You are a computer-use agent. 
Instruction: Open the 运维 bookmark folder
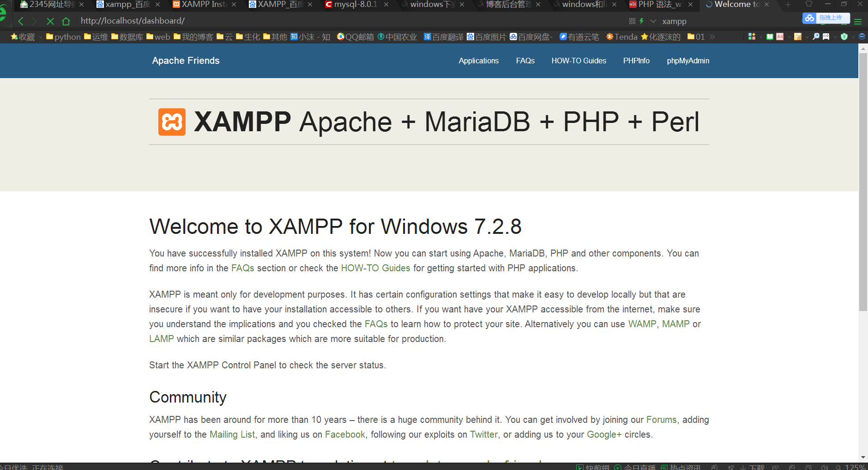96,37
